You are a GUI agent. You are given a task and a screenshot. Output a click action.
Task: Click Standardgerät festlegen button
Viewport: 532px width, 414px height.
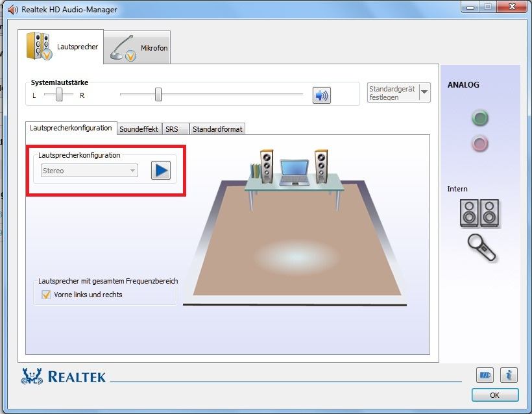tap(393, 93)
